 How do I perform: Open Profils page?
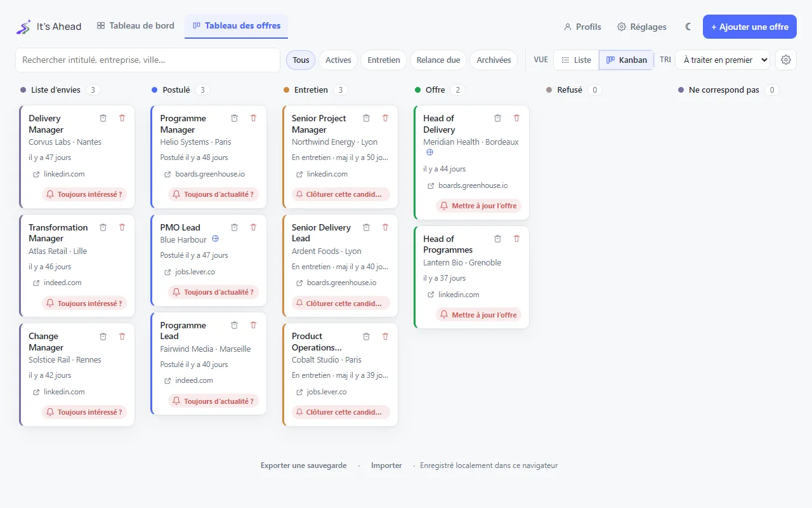point(582,27)
